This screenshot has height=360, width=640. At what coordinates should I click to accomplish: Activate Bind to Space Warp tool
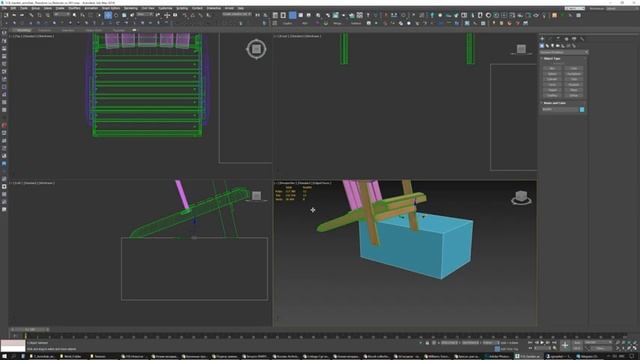tap(47, 15)
